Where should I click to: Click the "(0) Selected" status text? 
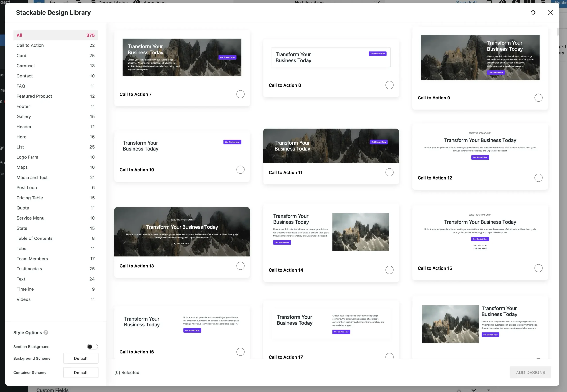click(x=127, y=372)
